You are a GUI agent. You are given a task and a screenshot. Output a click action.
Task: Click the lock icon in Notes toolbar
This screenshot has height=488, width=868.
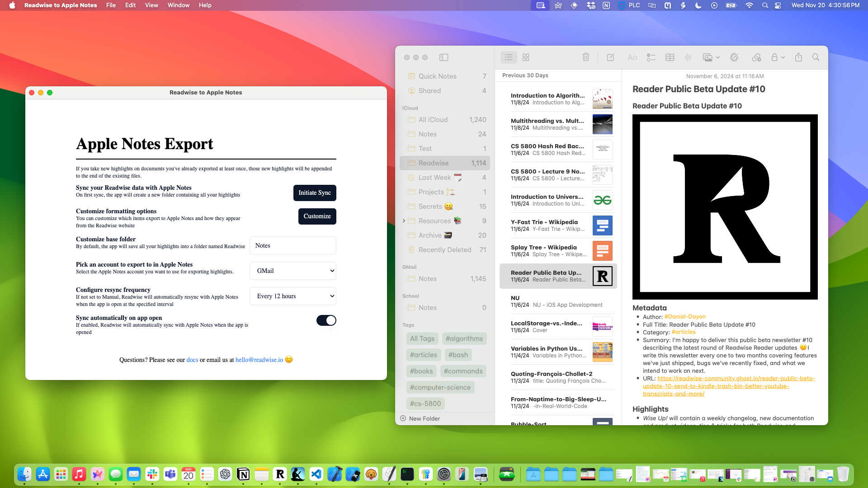[x=774, y=57]
